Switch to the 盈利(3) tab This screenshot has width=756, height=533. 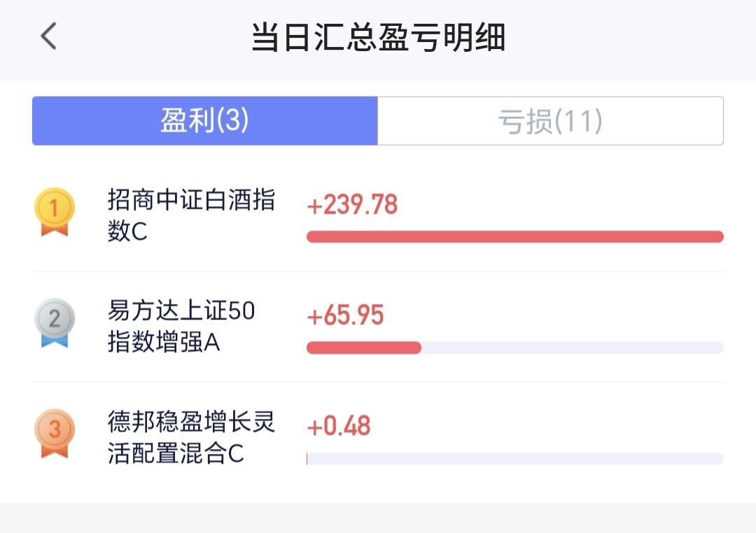tap(204, 121)
